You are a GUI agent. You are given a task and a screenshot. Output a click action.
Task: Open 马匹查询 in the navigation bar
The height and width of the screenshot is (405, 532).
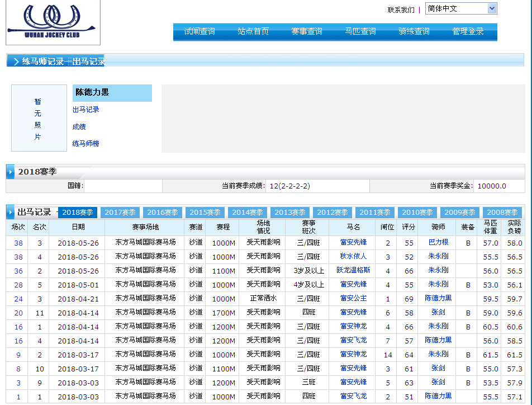click(x=360, y=31)
